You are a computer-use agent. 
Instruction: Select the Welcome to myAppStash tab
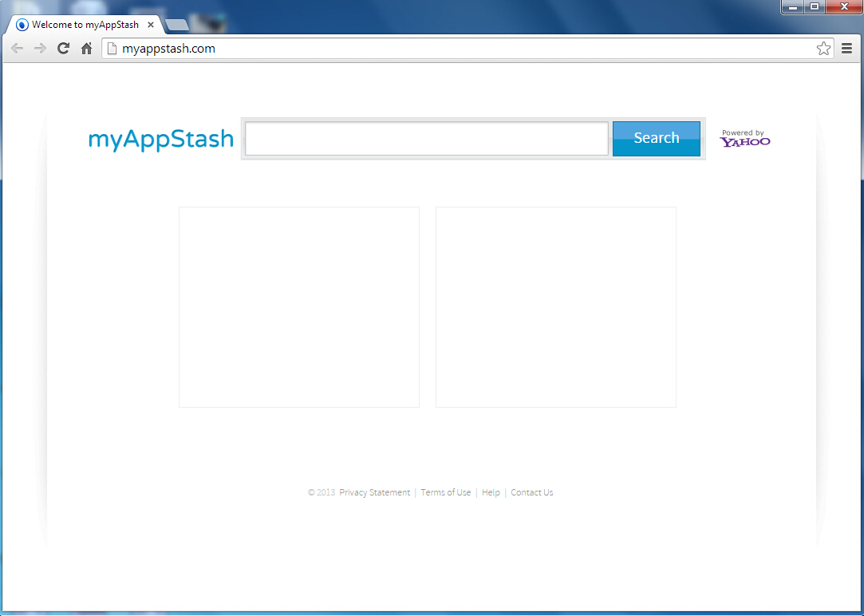tap(85, 25)
